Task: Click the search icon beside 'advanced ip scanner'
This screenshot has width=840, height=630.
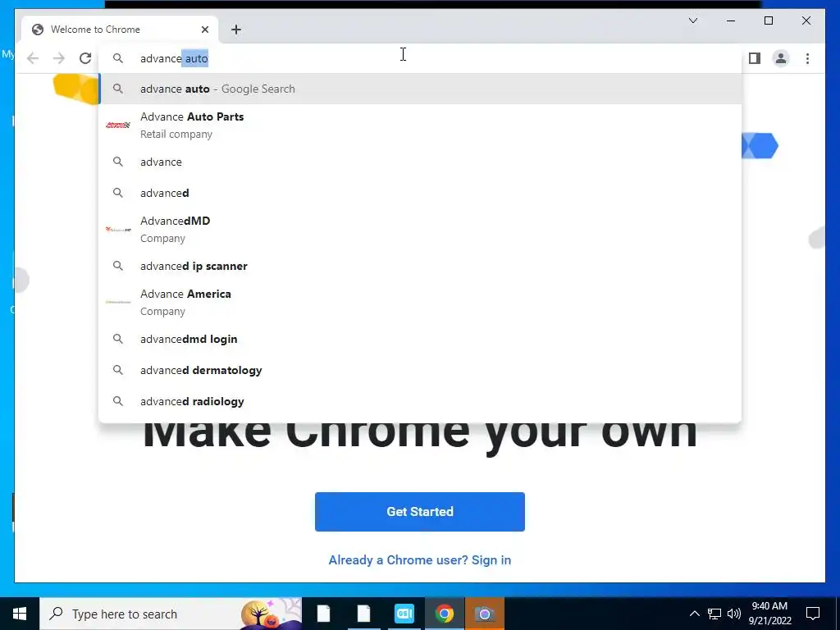Action: (x=118, y=266)
